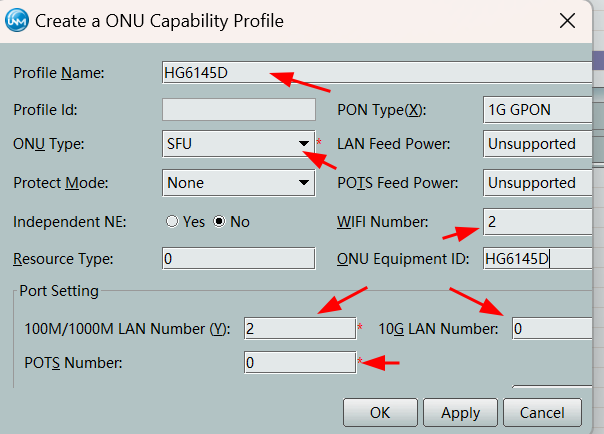Click the ONU Equipment ID label

tap(403, 259)
